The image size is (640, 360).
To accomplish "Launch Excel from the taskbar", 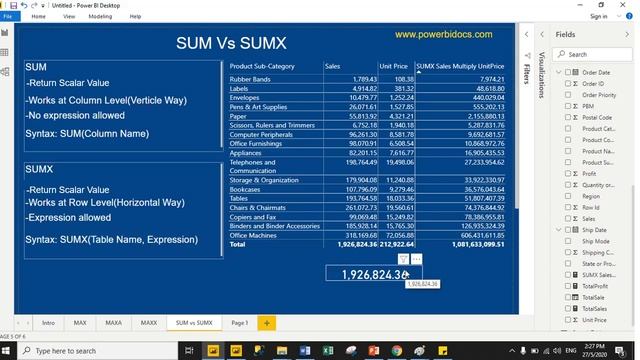I will point(328,351).
